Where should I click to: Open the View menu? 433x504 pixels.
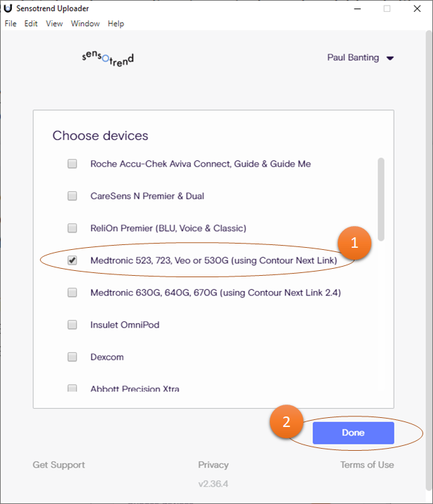coord(54,24)
